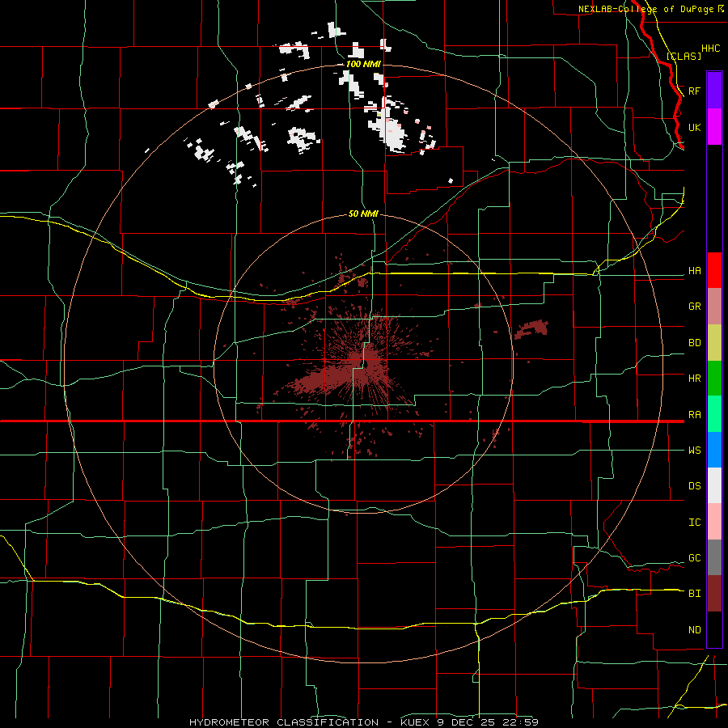Click the isolated brown echo east of radar
Viewport: 728px width, 728px height.
click(531, 328)
